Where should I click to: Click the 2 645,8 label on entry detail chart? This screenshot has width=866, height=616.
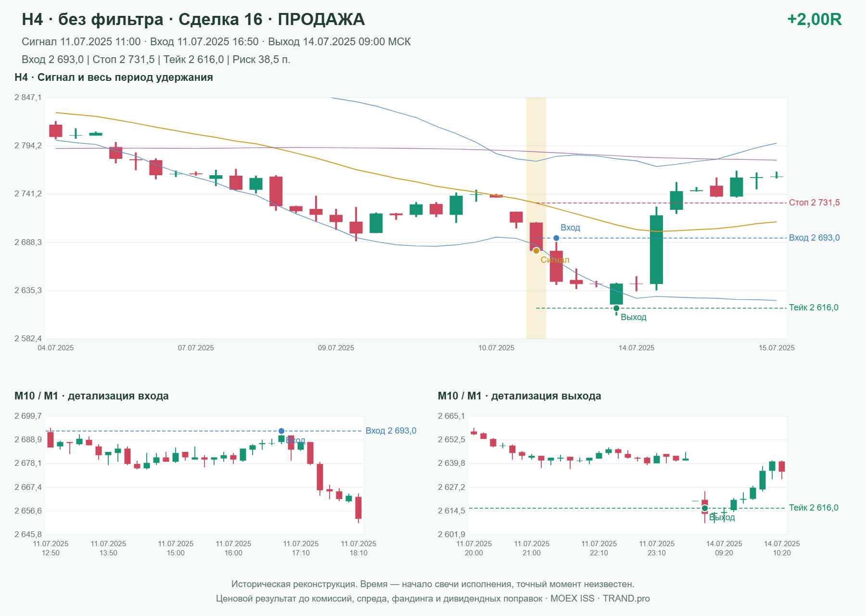click(28, 534)
